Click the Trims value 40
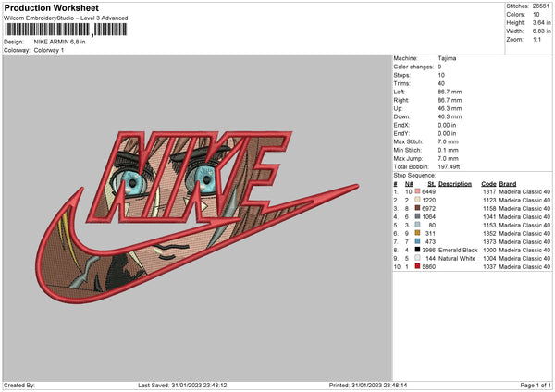This screenshot has width=555, height=392. [441, 83]
